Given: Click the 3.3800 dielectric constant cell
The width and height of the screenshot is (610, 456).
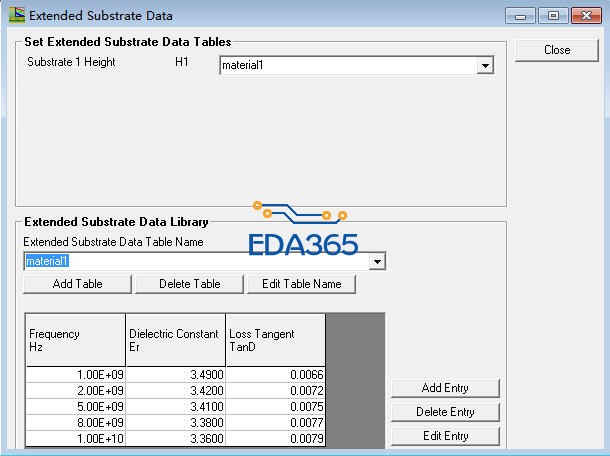Looking at the screenshot, I should 175,423.
